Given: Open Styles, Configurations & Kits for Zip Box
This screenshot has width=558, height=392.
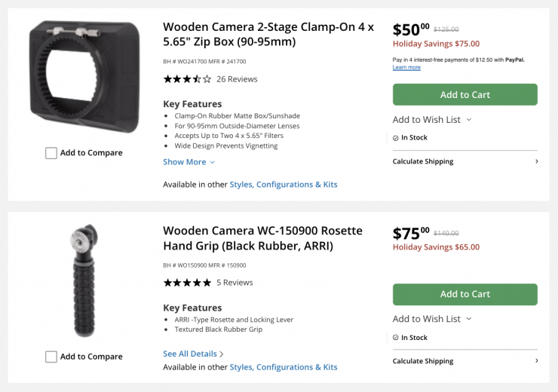Looking at the screenshot, I should coord(283,185).
